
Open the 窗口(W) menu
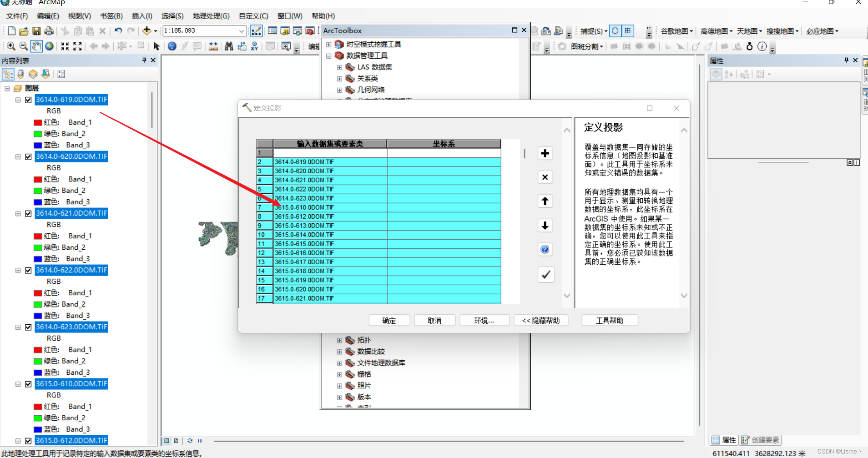290,16
